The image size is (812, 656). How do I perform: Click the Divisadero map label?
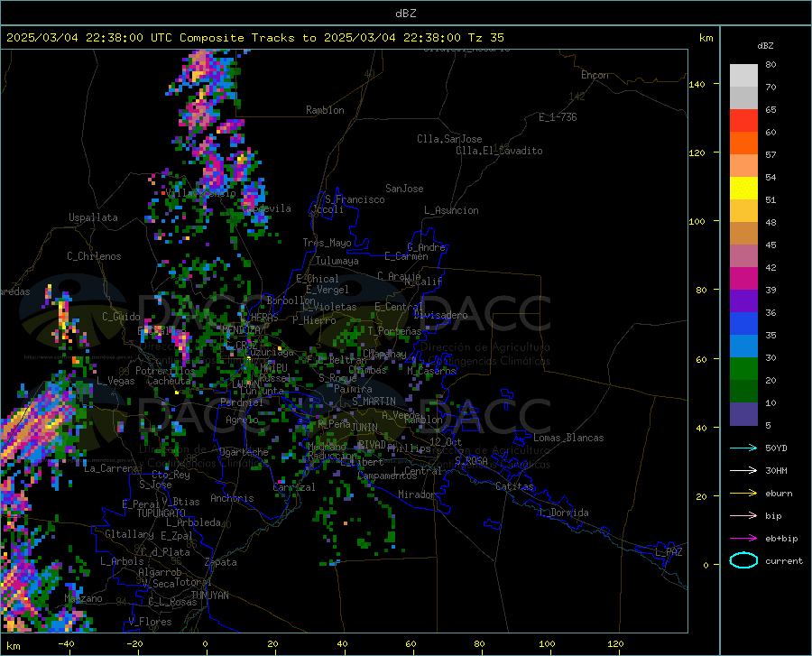[x=440, y=315]
